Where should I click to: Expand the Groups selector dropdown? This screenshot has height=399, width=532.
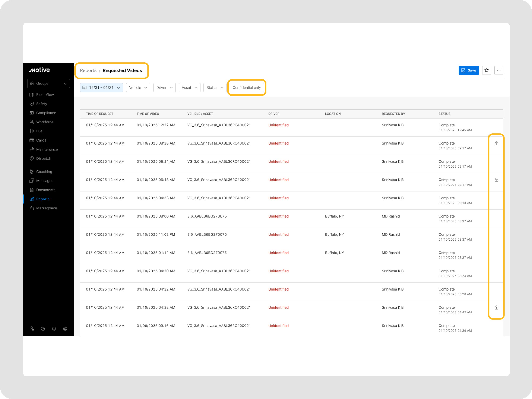[48, 83]
